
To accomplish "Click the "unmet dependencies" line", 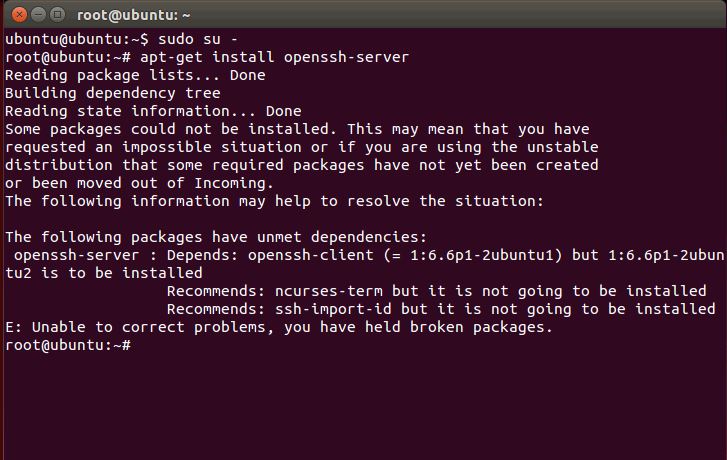I will tap(215, 237).
